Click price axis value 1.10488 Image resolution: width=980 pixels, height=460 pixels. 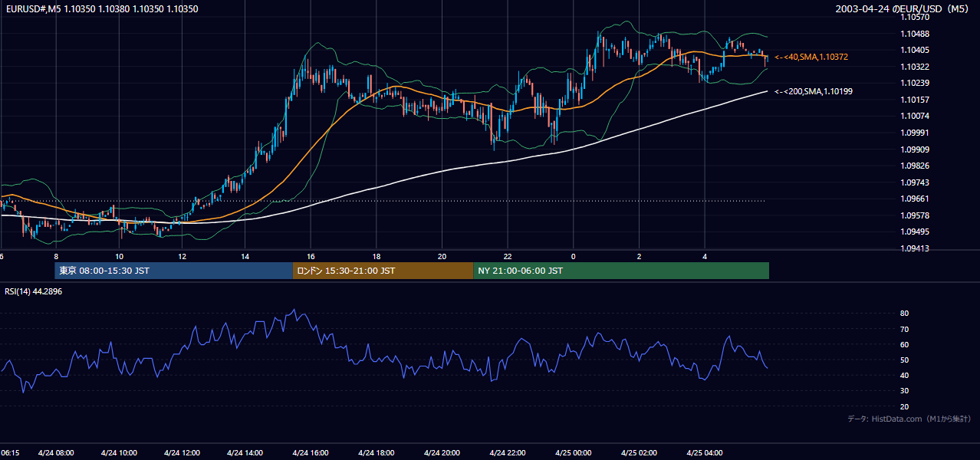pyautogui.click(x=915, y=34)
